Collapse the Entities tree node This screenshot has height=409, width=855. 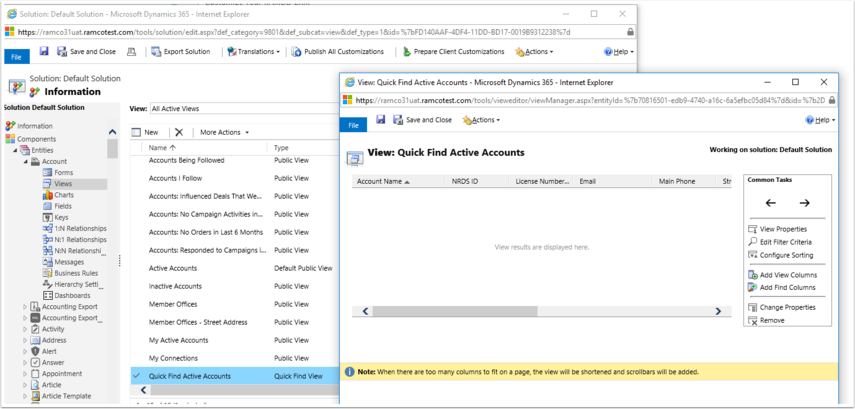[15, 150]
